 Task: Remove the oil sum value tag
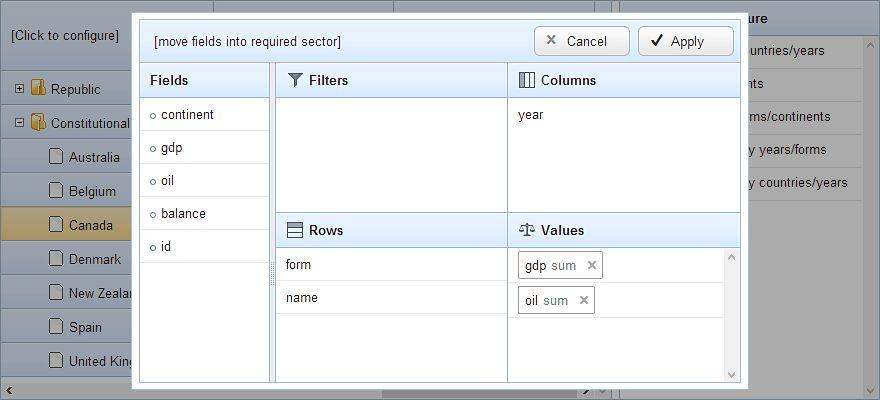pyautogui.click(x=584, y=300)
